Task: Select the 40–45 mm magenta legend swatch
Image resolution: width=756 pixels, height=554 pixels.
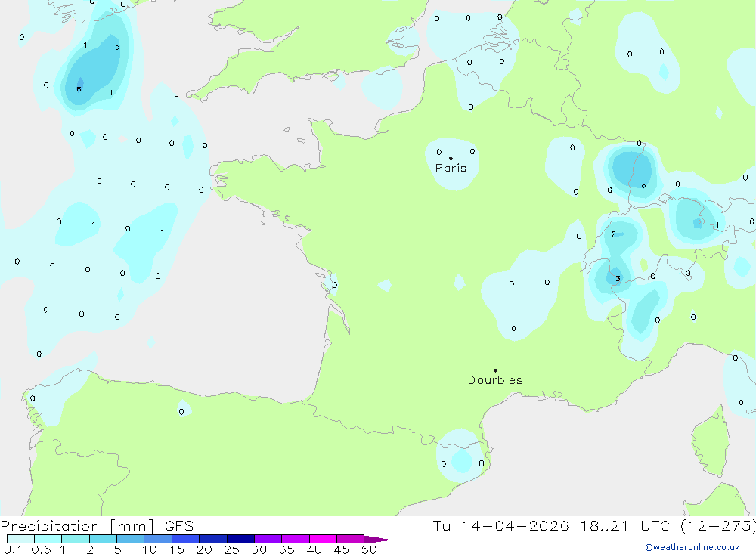Action: (x=323, y=539)
